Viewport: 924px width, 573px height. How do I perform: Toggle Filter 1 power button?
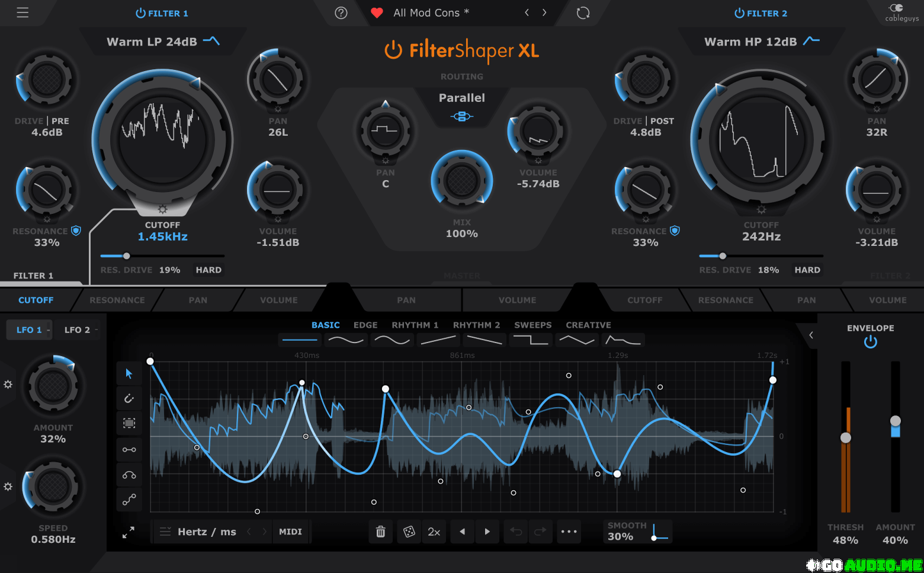pyautogui.click(x=140, y=13)
